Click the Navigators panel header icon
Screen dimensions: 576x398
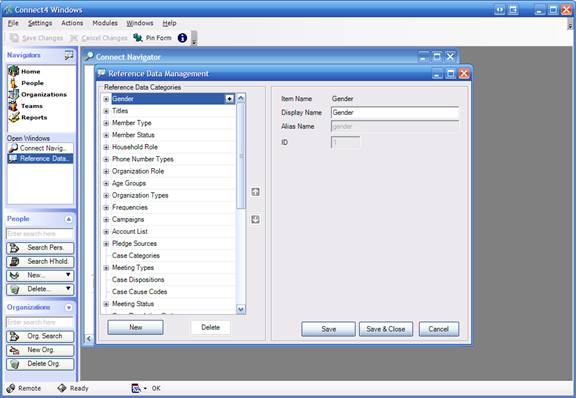69,55
